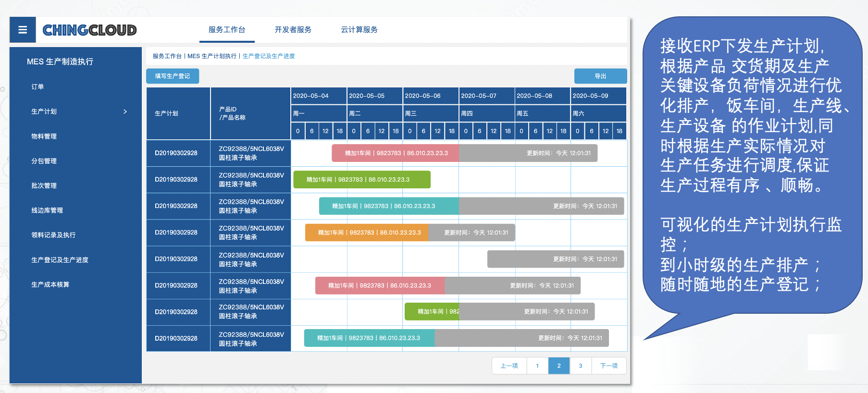The image size is (868, 393).
Task: Click the gray update bar in the fifth row
Action: point(556,259)
